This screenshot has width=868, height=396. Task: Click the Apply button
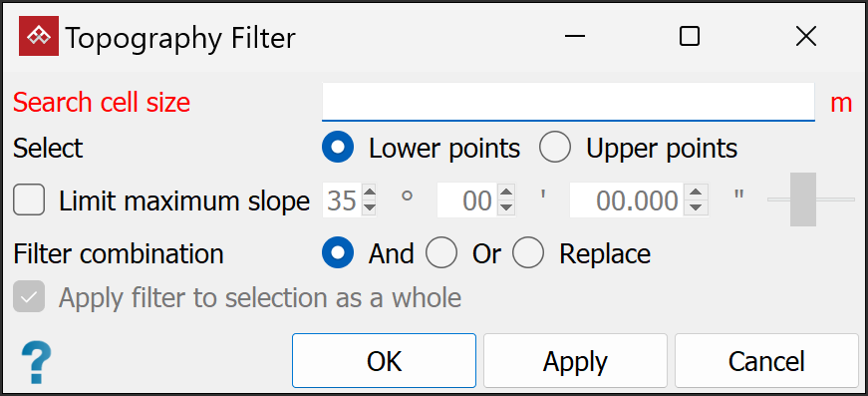(x=575, y=360)
